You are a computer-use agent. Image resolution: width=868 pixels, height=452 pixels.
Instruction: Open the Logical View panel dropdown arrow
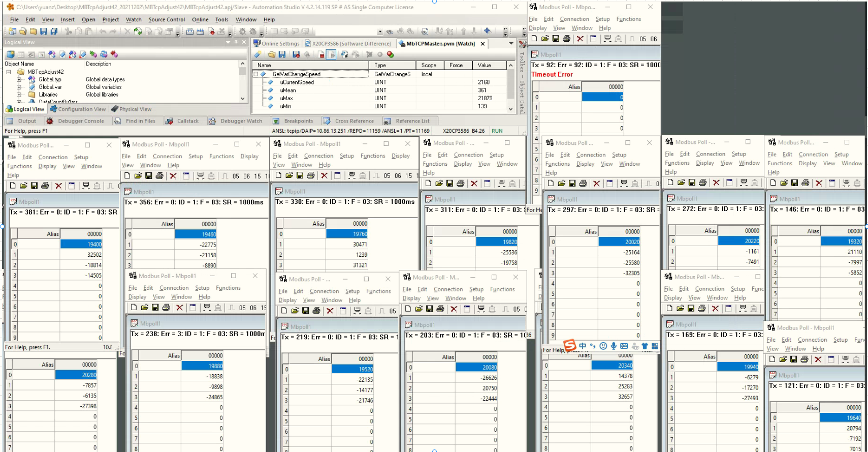point(228,42)
